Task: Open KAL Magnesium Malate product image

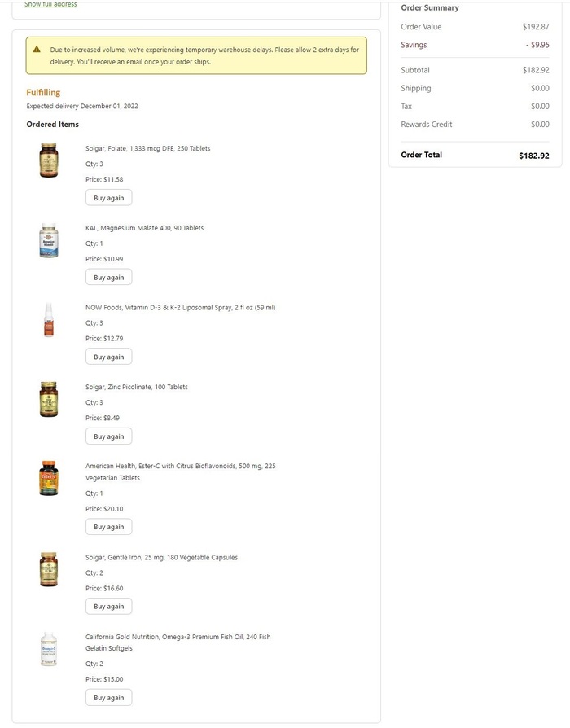Action: [x=49, y=241]
